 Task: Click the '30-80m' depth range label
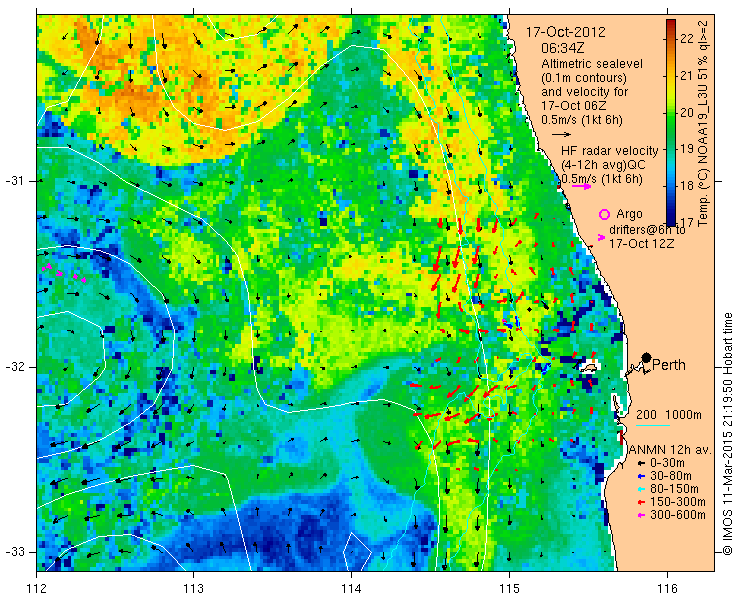pyautogui.click(x=670, y=476)
